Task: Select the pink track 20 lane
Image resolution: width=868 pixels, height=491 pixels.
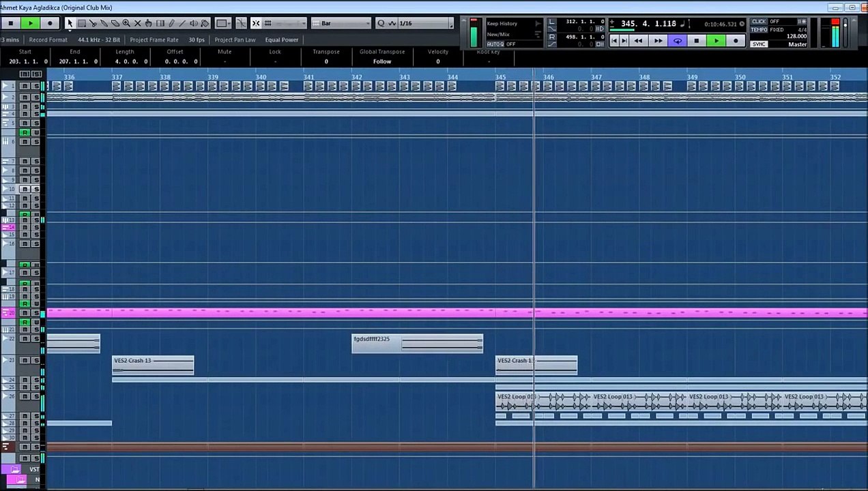Action: [x=457, y=312]
